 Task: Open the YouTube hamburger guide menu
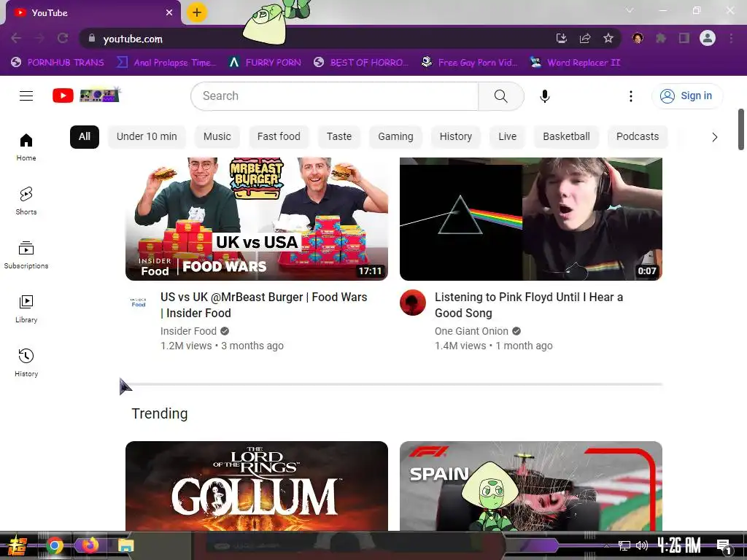[x=26, y=96]
